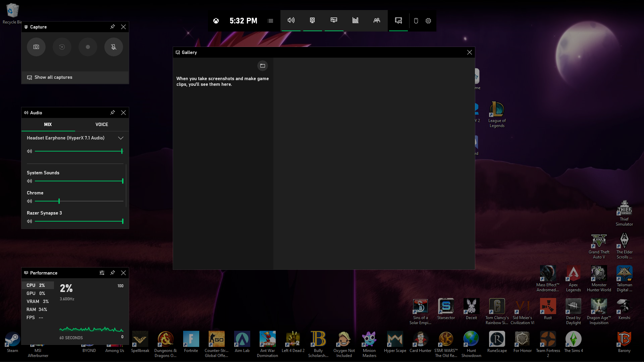This screenshot has height=362, width=644.
Task: Pin the Performance widget
Action: pos(113,273)
